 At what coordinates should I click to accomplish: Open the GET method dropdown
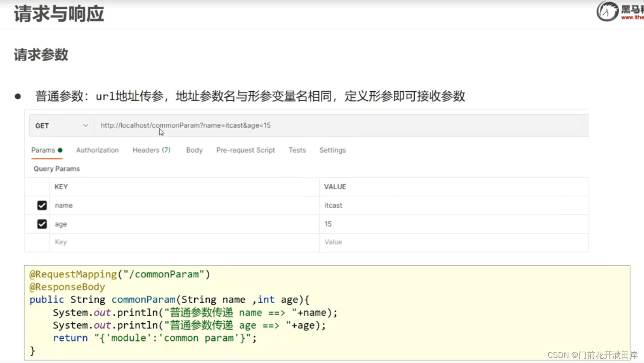pos(62,125)
